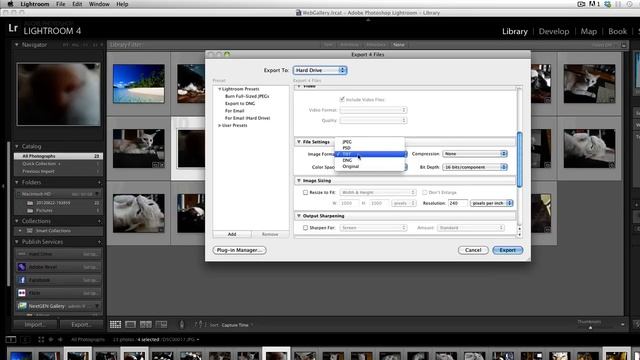
Task: Open the Apple menu
Action: pos(10,4)
